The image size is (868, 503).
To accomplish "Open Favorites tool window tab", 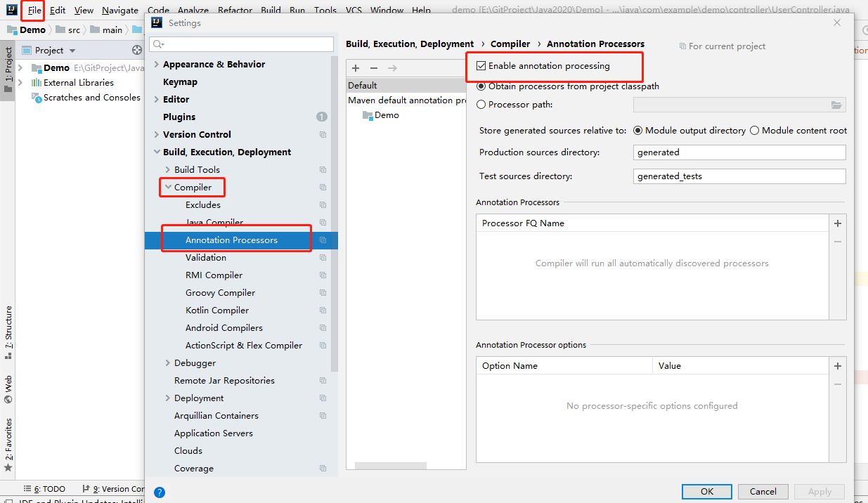I will click(x=8, y=445).
